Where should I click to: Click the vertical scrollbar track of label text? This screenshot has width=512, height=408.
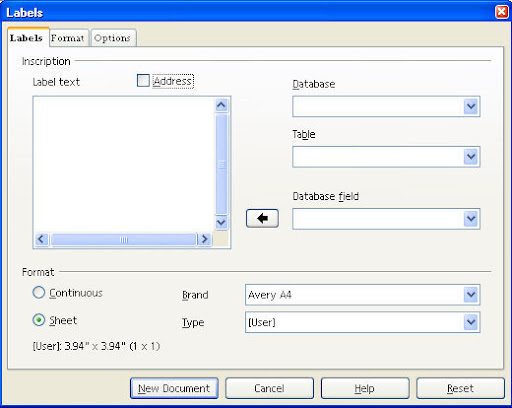pyautogui.click(x=221, y=164)
